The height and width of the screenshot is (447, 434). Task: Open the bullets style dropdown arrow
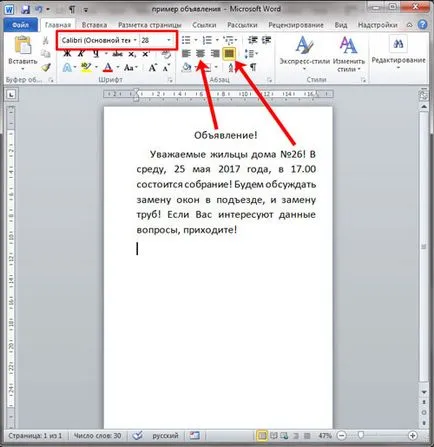[x=196, y=40]
